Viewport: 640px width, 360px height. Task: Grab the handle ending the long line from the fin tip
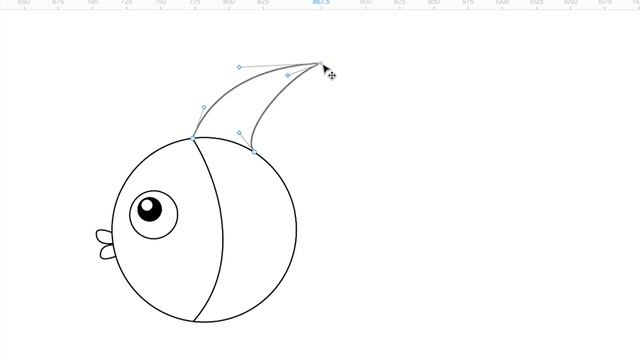tap(239, 67)
